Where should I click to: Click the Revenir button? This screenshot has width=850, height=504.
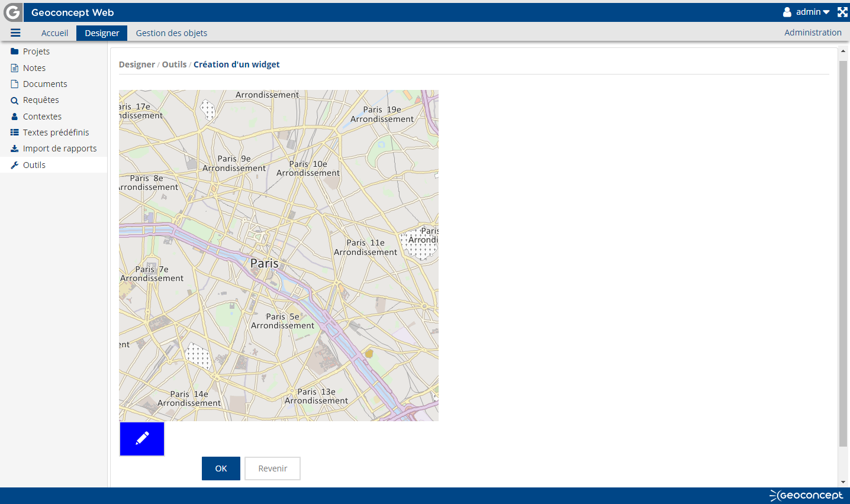(272, 469)
